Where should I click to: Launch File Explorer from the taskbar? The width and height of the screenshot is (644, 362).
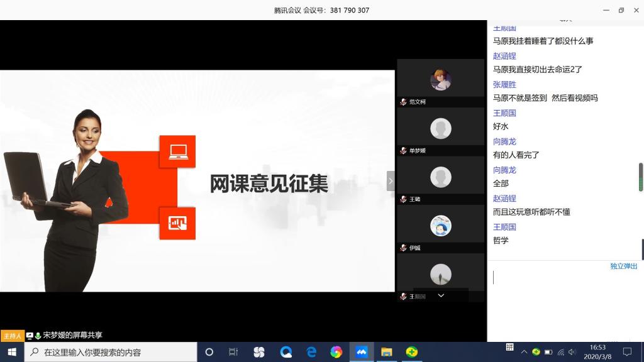[386, 352]
